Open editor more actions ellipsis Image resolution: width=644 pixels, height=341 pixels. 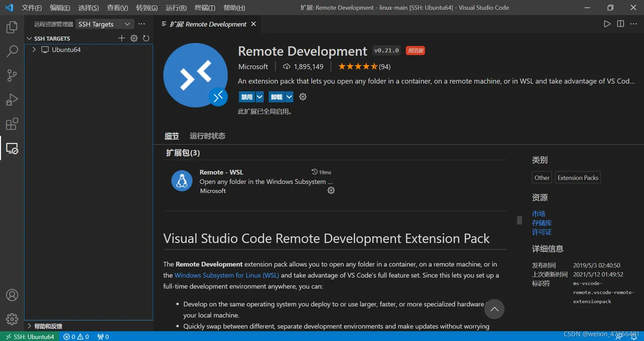click(x=633, y=24)
